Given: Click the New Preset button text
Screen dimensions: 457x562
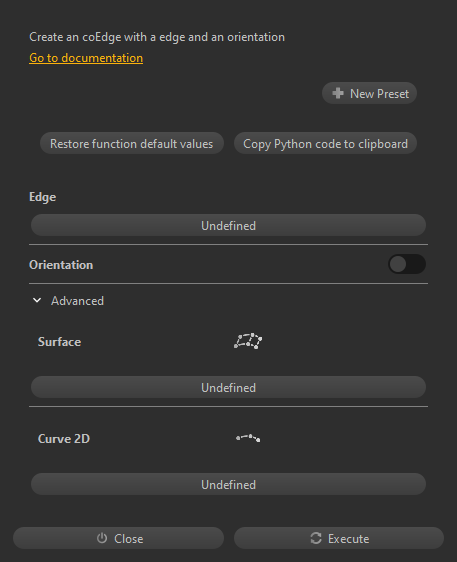Looking at the screenshot, I should click(379, 94).
